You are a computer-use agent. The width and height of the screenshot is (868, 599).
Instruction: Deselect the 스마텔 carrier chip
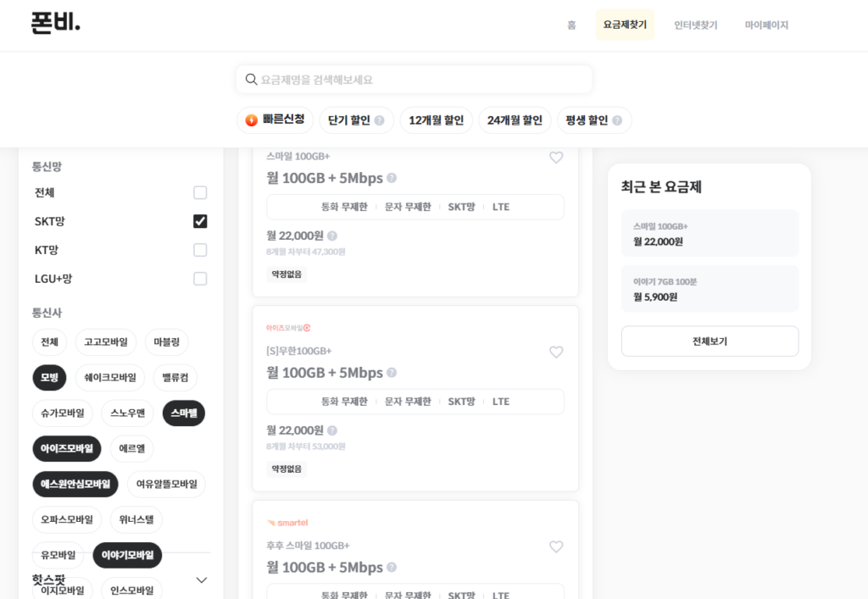(x=184, y=413)
